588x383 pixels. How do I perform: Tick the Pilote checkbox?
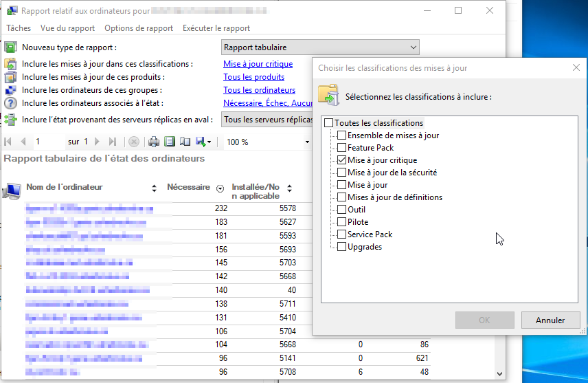341,222
